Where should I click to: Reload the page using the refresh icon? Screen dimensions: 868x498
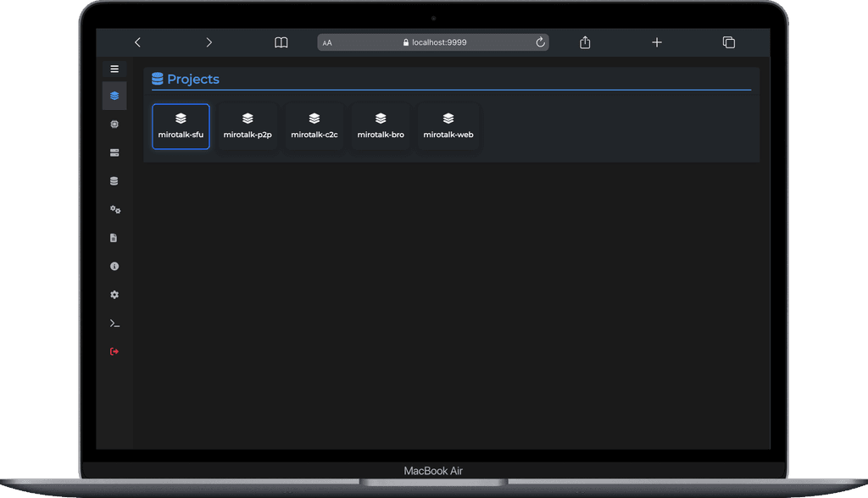pos(540,42)
